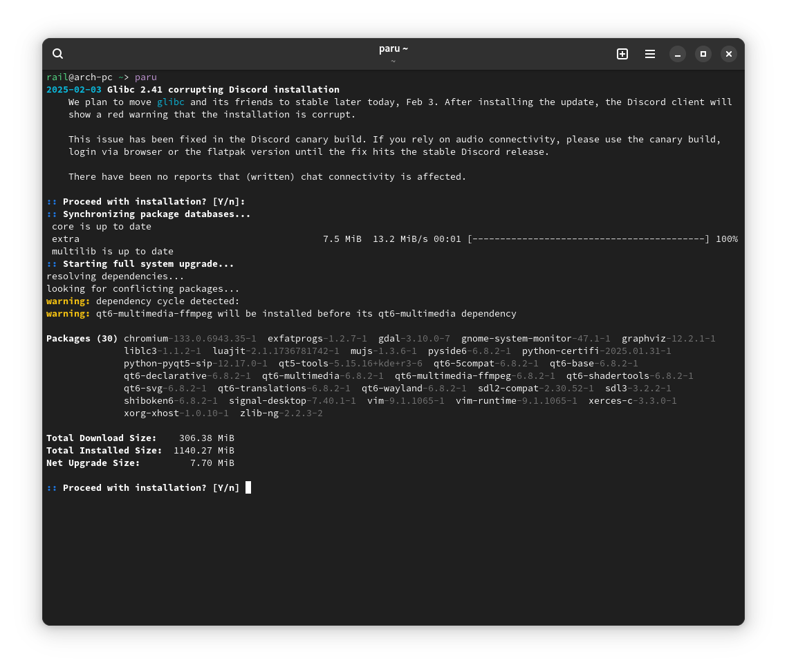Click the exfatprogs package entry

click(x=317, y=338)
